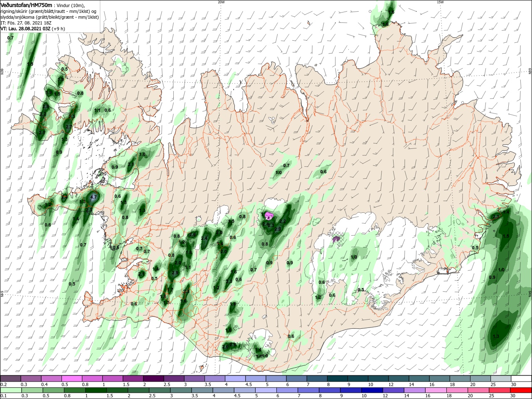Pick the grey-purple swatch right of snow label 0.2
Screen dimensions: 532x399
pos(10,379)
